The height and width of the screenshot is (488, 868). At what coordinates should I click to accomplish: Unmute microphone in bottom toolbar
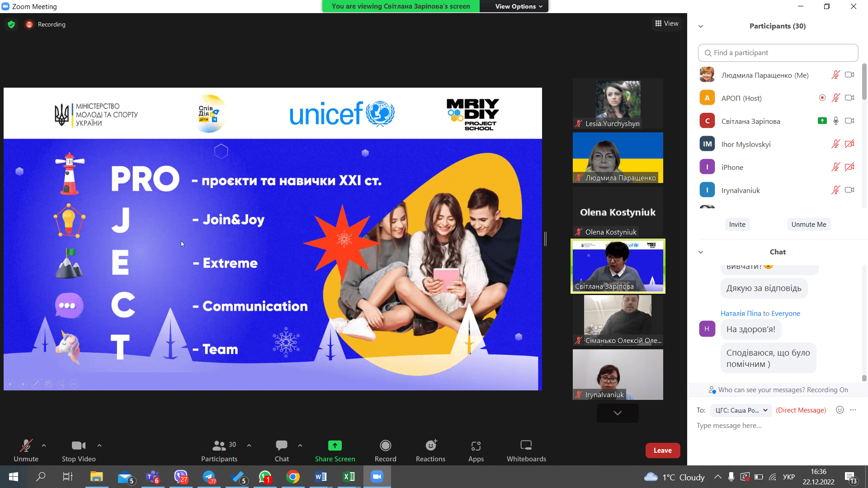[26, 446]
